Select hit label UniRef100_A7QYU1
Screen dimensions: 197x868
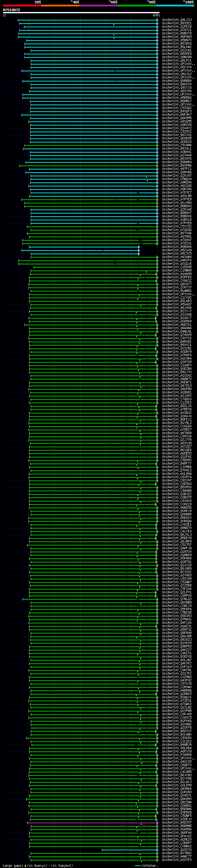coord(177,243)
